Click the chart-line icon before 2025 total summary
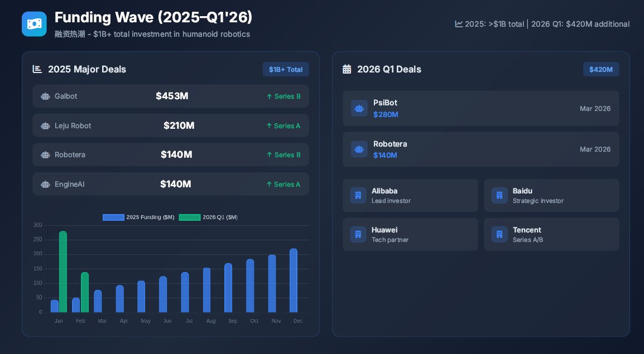This screenshot has width=644, height=354. tap(459, 24)
